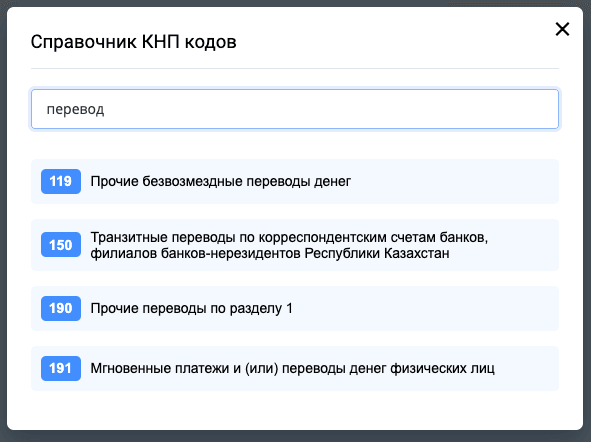
Task: Choose 'Транзитные переводы по корреспондентским счетам банков'
Action: (x=295, y=245)
